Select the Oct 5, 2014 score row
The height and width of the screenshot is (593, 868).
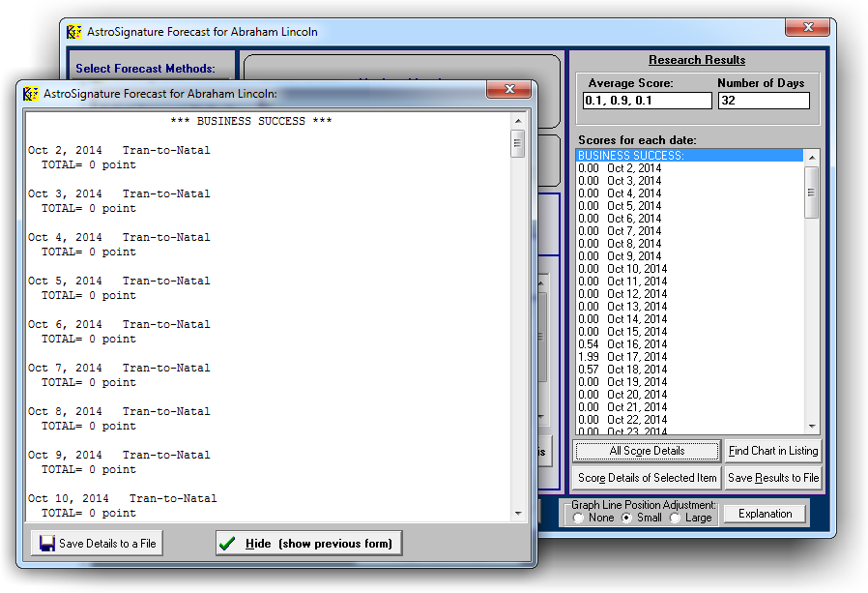(x=690, y=206)
